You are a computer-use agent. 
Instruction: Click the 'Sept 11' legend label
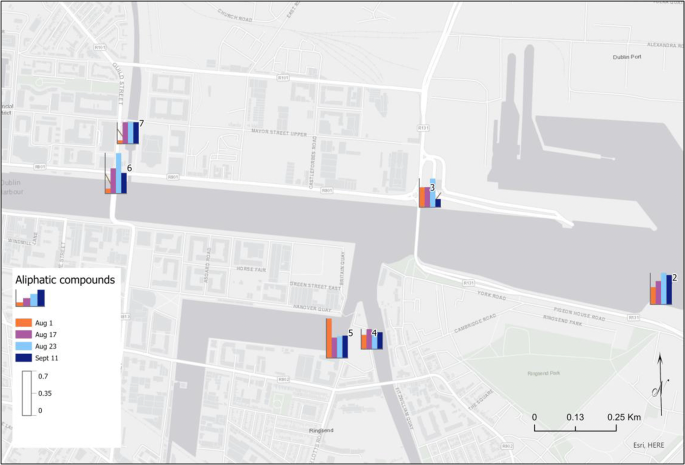(x=46, y=358)
